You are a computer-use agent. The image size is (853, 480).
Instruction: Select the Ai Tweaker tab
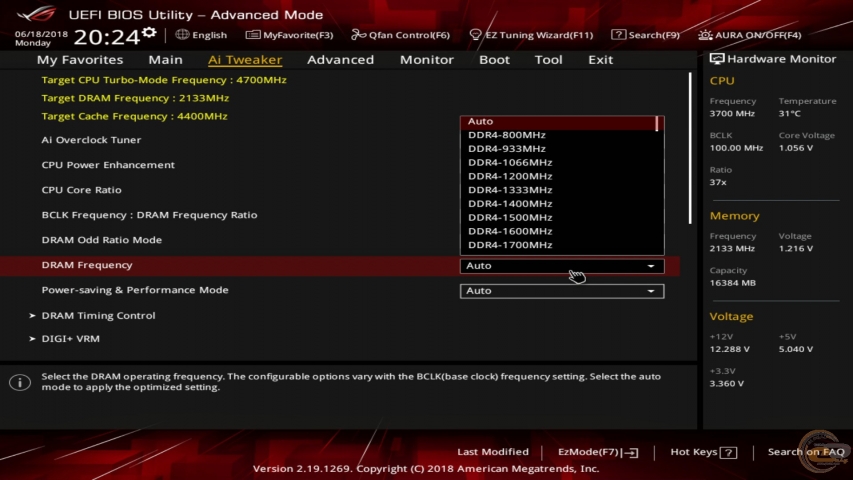pos(245,59)
